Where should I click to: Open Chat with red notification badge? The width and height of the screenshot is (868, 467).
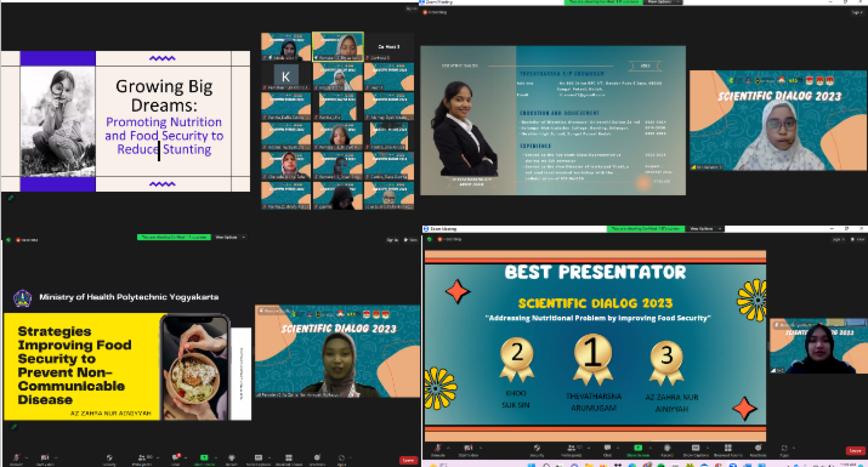coord(176,458)
